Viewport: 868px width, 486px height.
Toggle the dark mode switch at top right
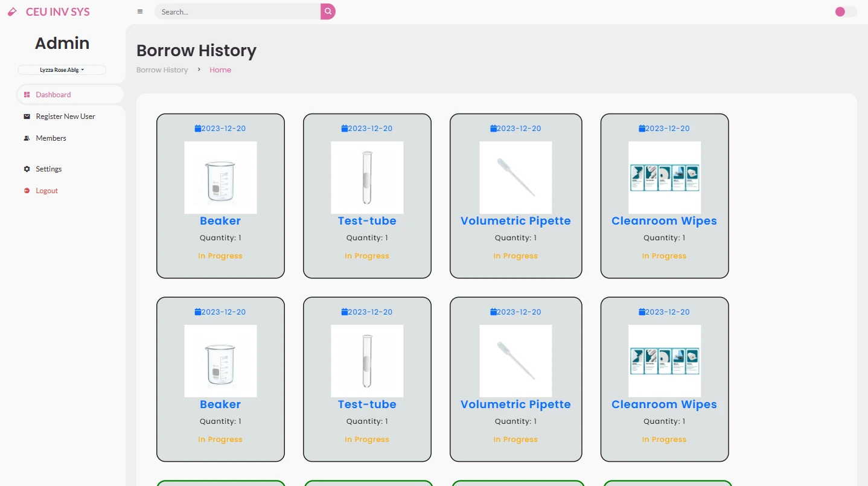point(845,11)
